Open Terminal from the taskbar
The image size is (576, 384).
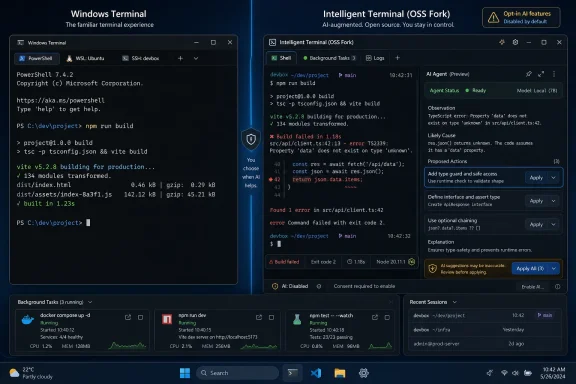(x=292, y=373)
